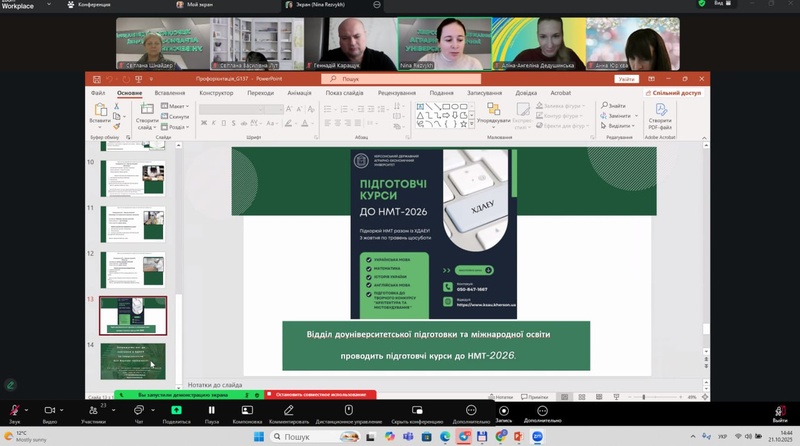
Task: Mute microphone with the Звук icon
Action: point(14,411)
